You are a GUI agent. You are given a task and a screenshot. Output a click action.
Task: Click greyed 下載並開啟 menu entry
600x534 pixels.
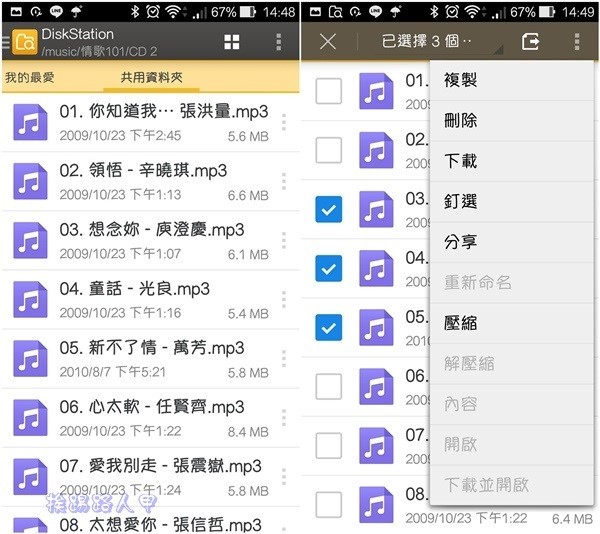coord(512,485)
